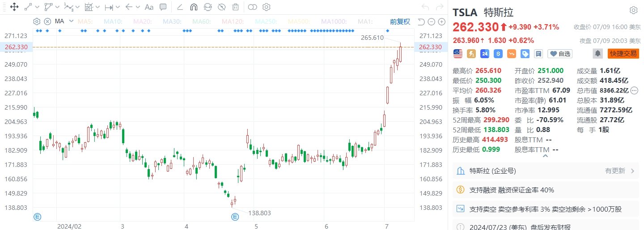Click the blue dollar sign icon
This screenshot has height=230, width=644.
[x=498, y=54]
